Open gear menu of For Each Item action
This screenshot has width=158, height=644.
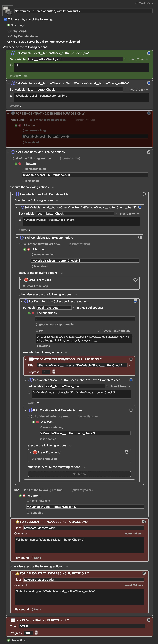click(x=135, y=301)
